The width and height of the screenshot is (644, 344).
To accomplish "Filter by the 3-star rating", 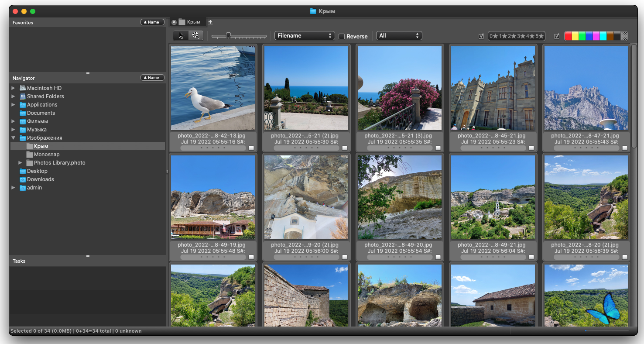I will tap(521, 36).
